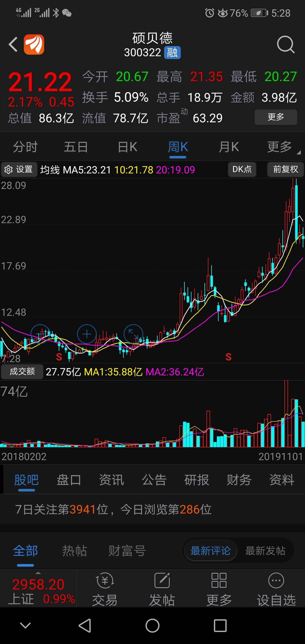Image resolution: width=305 pixels, height=644 pixels.
Task: Open the orange Eastmoney app logo
Action: (34, 44)
